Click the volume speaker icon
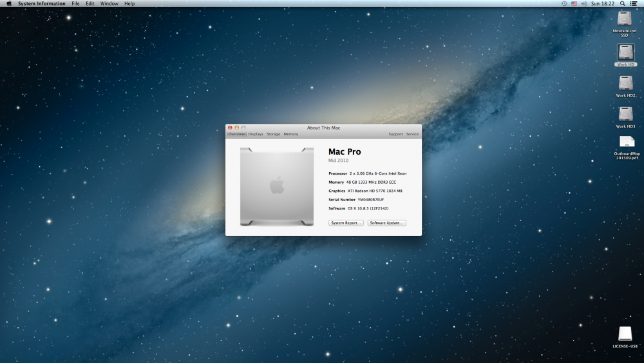This screenshot has height=363, width=644. 584,3
